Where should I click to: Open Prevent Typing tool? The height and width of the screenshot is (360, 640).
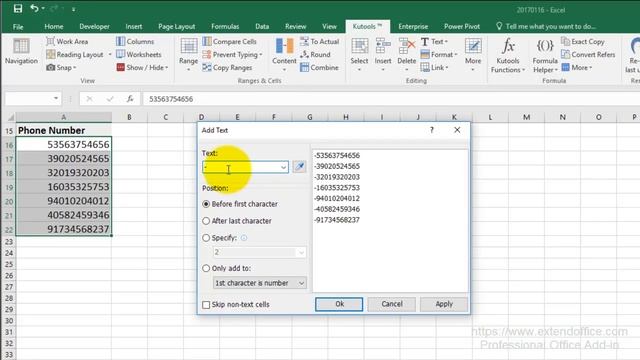[232, 54]
